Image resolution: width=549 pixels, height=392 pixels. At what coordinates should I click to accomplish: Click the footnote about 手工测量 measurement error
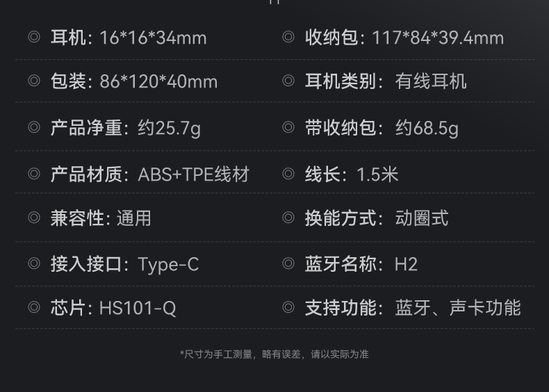coord(274,354)
